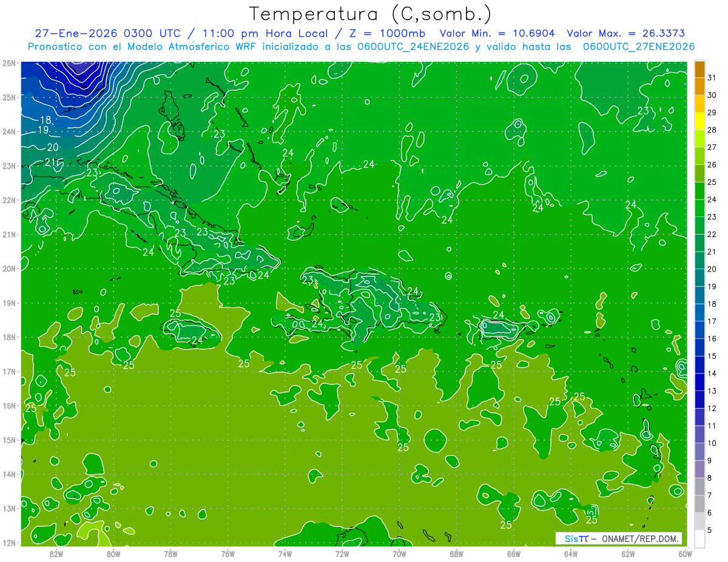
Task: Click the "19N" latitude axis label
Action: pyautogui.click(x=9, y=303)
